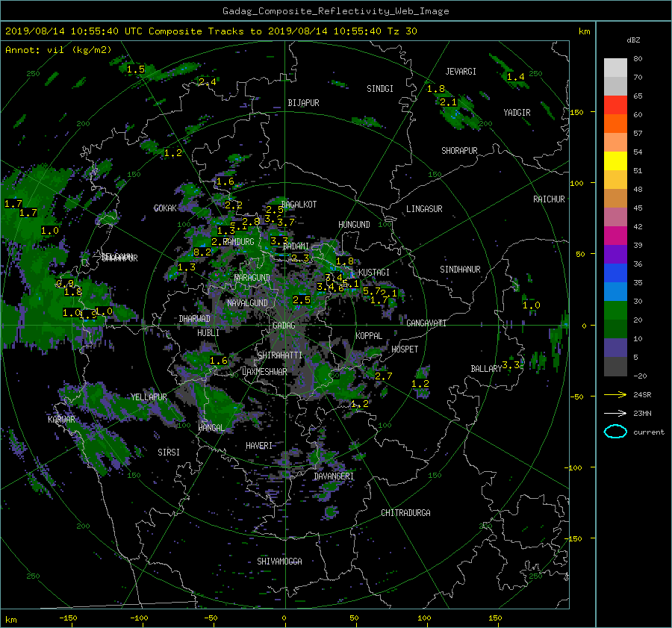Click the 1.4 VIL annotation near Yadgir
Viewport: 672px width, 628px height.
tap(515, 77)
